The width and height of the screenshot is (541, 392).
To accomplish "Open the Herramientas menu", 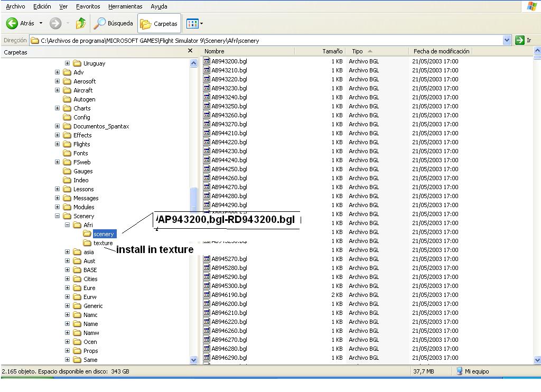I will click(125, 6).
